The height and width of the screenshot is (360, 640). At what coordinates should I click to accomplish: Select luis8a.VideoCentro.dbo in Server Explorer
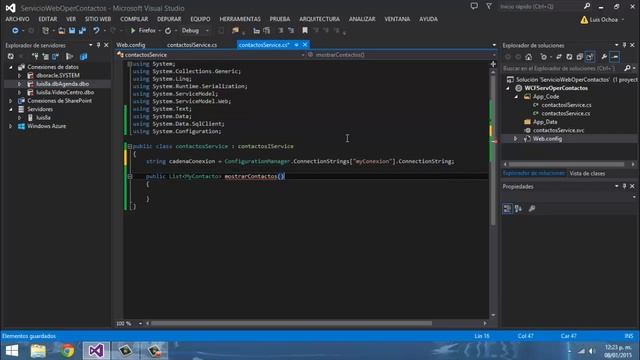pos(65,92)
